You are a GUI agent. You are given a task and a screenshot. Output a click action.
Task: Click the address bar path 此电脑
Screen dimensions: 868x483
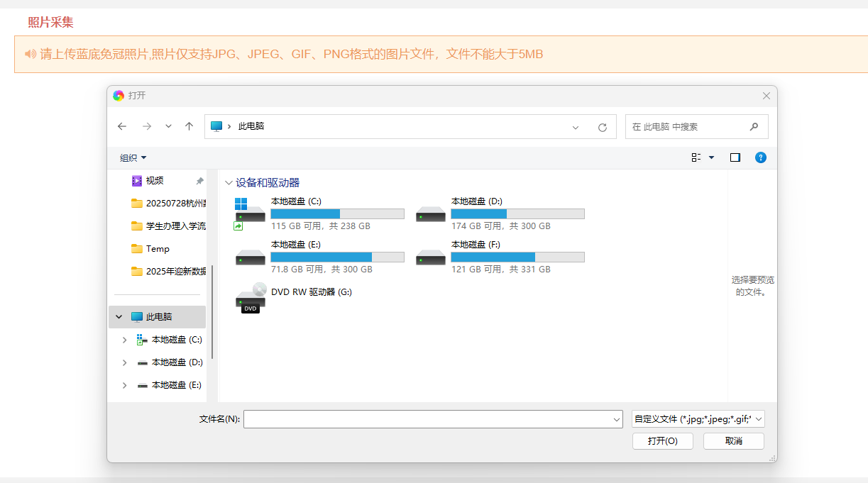[x=251, y=126]
